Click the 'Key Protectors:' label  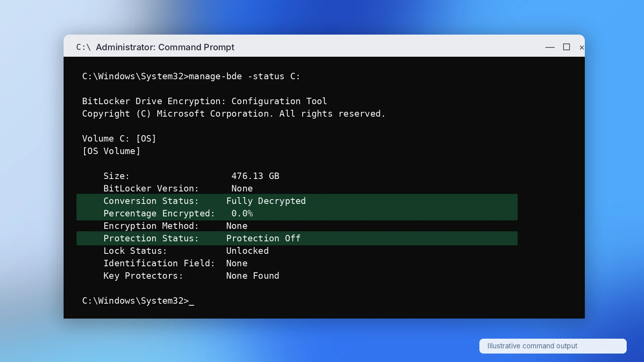tap(143, 276)
